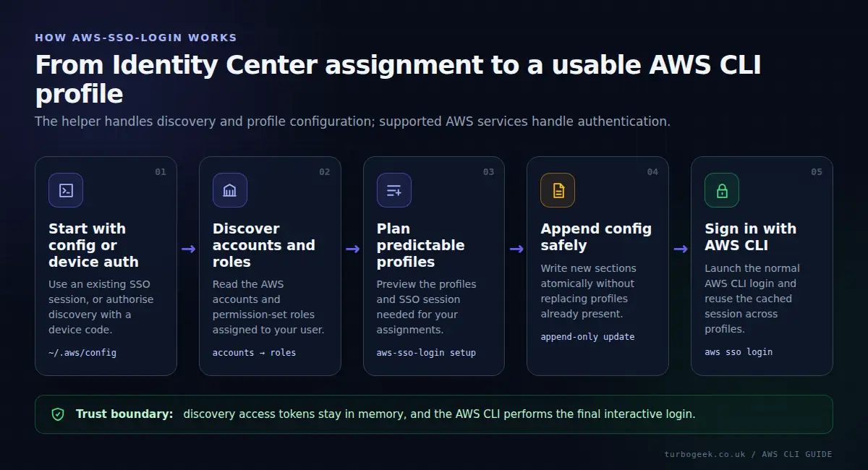Select the heading 'Plan predictable profiles'
This screenshot has height=470, width=868.
pyautogui.click(x=421, y=245)
